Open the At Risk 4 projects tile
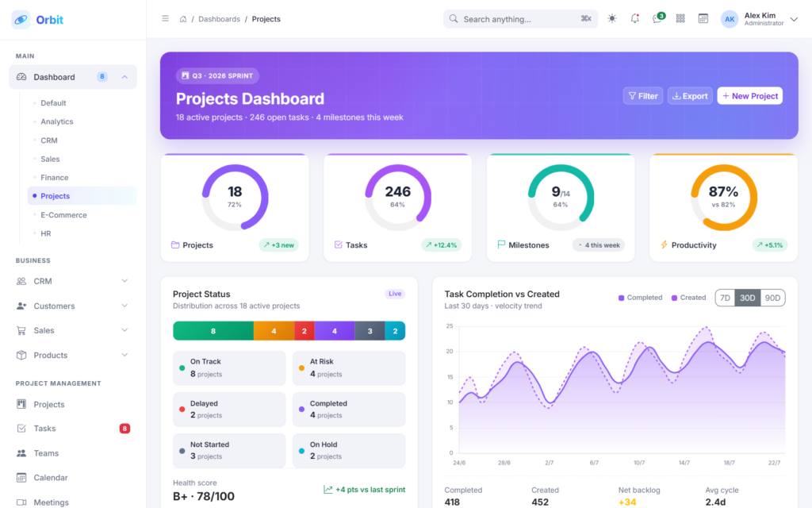This screenshot has height=508, width=812. pyautogui.click(x=349, y=368)
